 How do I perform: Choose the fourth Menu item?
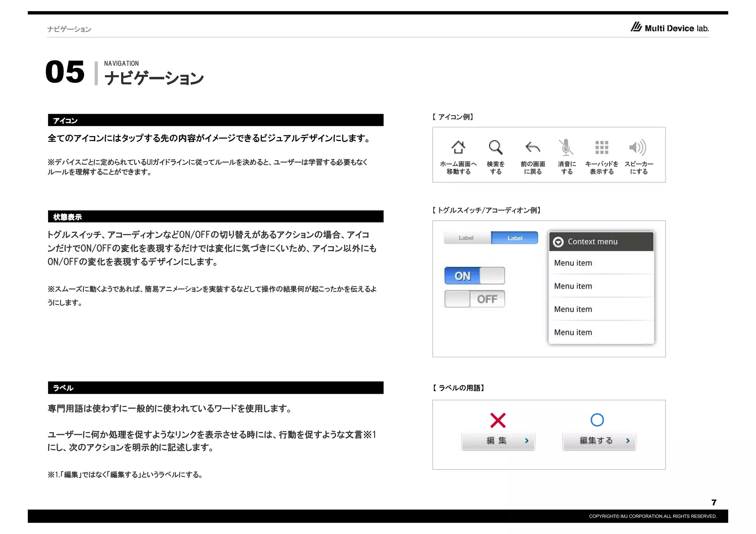pos(601,332)
